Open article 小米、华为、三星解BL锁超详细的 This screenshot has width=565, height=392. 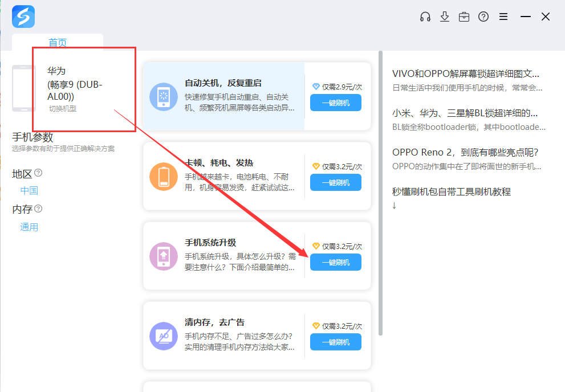coord(465,113)
